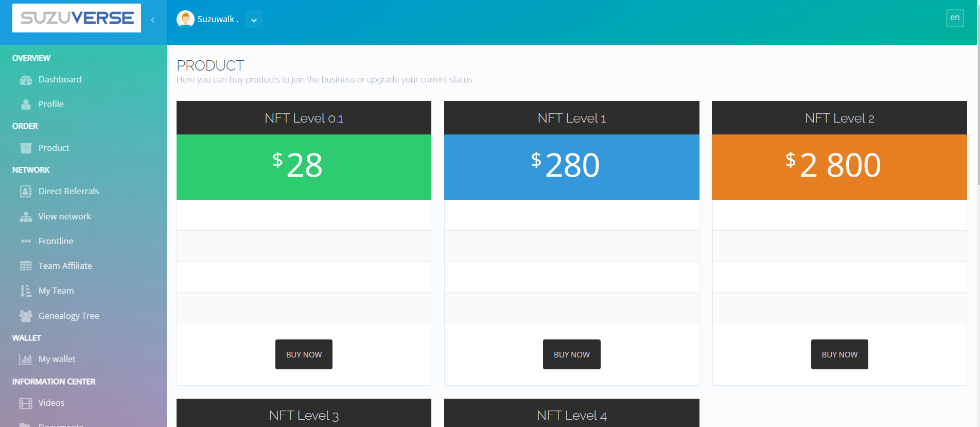Viewport: 980px width, 427px height.
Task: Click the Team Affiliate table icon
Action: (26, 266)
